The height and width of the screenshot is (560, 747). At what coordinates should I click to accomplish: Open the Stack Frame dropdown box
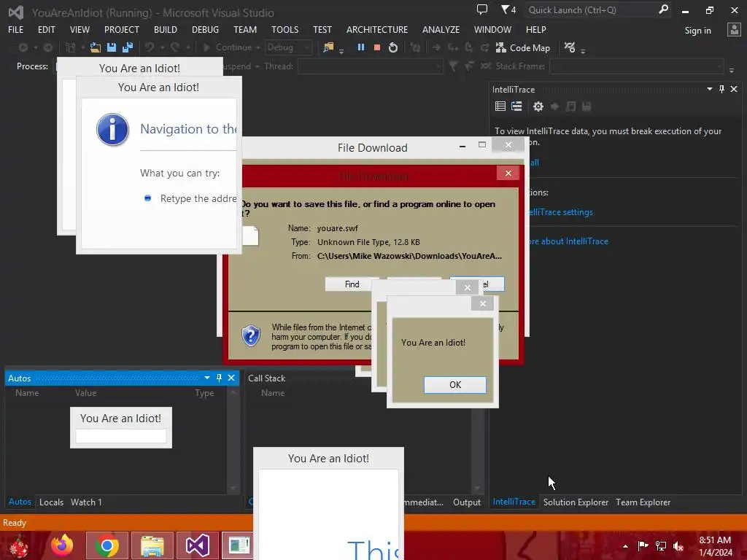click(636, 66)
